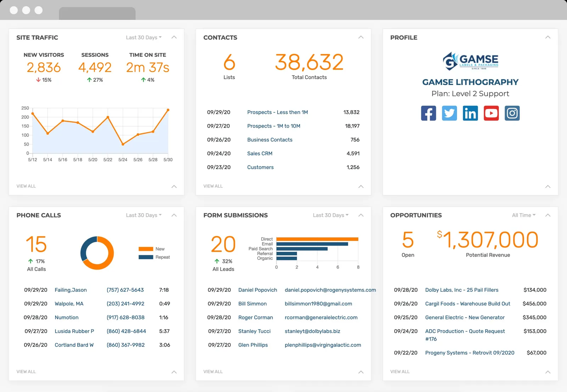
Task: Open Dolby Labs, Inc - 25 Pail Fillers
Action: [462, 290]
